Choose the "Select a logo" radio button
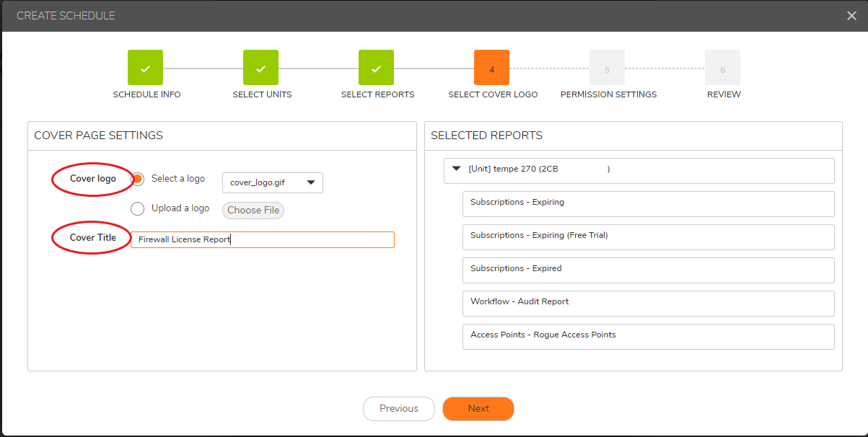This screenshot has height=437, width=868. click(137, 179)
